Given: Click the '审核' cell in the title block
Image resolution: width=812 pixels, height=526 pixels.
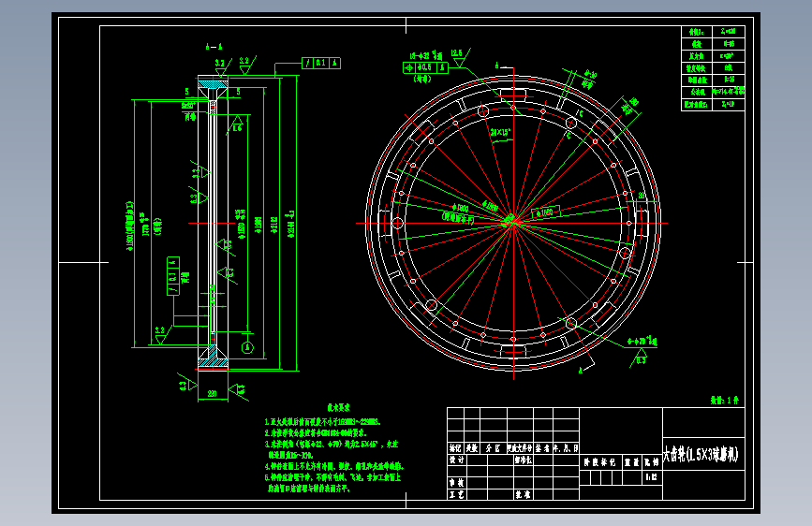Looking at the screenshot, I should click(456, 483).
